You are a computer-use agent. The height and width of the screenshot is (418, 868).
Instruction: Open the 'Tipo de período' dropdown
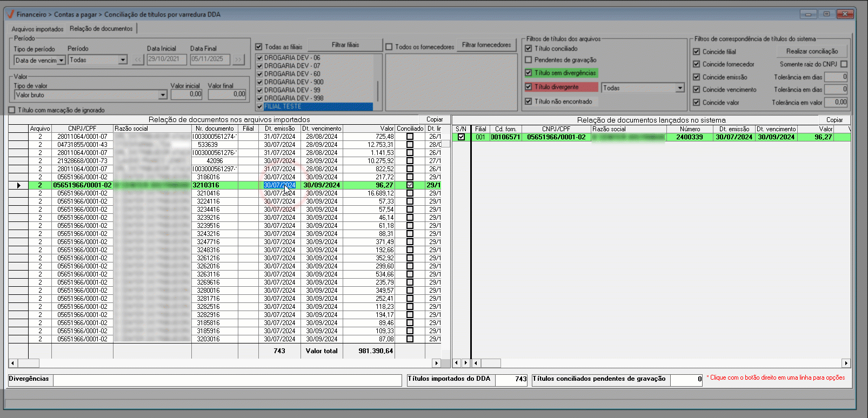tap(61, 60)
